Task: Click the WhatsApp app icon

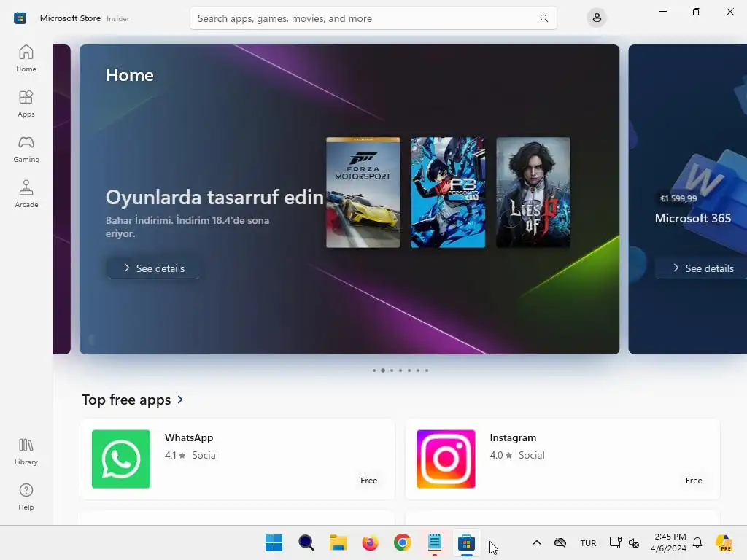Action: tap(121, 459)
